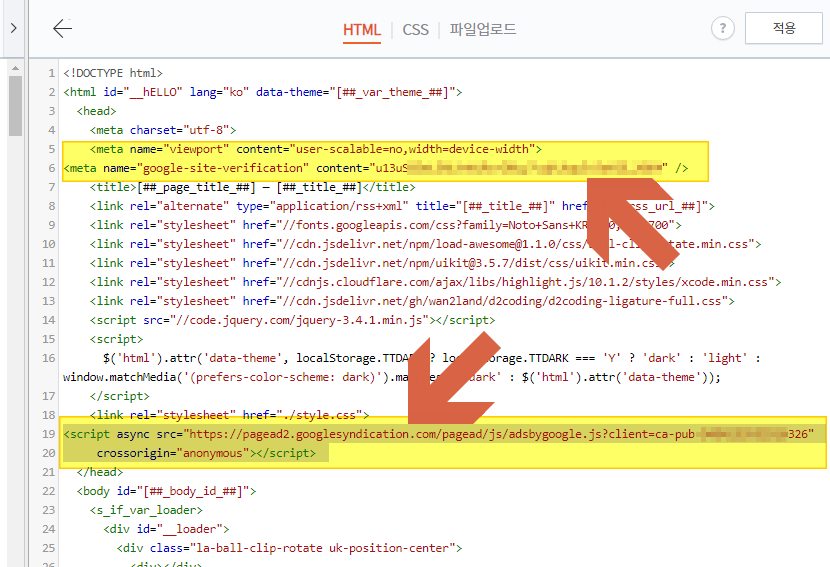Click the closing </head> tag line
830x567 pixels.
pos(100,472)
